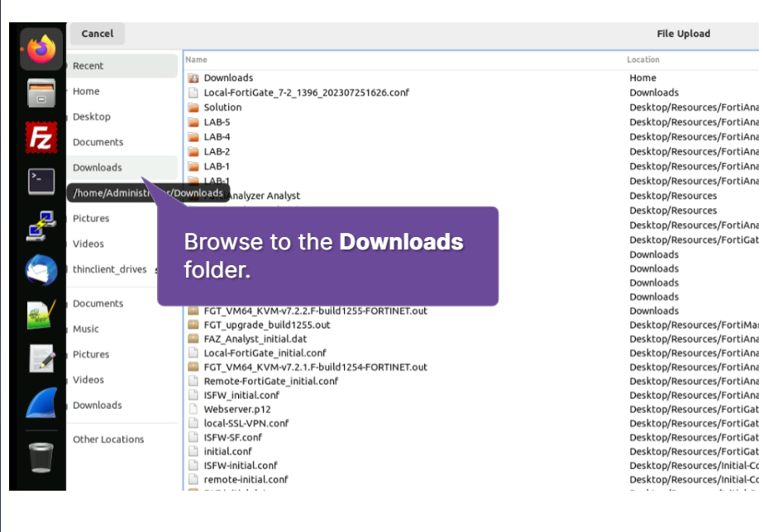Select Recent in the sidebar
The height and width of the screenshot is (532, 763).
[122, 65]
